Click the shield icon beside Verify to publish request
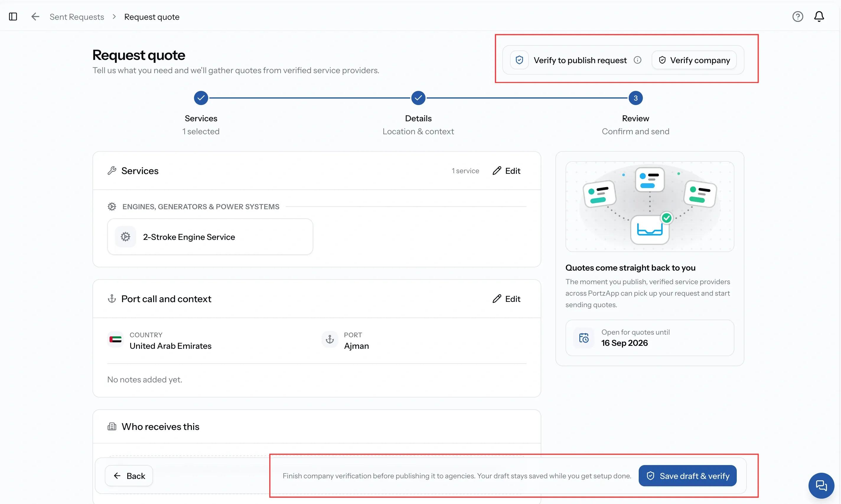 point(519,60)
